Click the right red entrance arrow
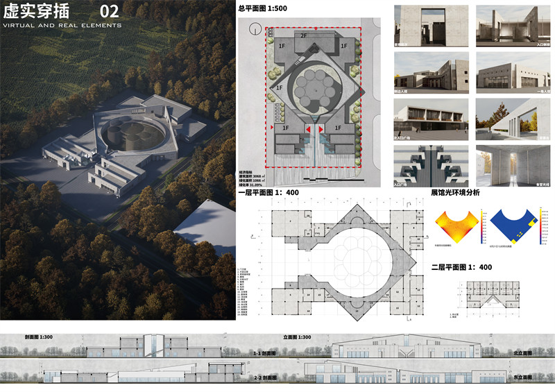Screen dimensions: 555x392 321,130
